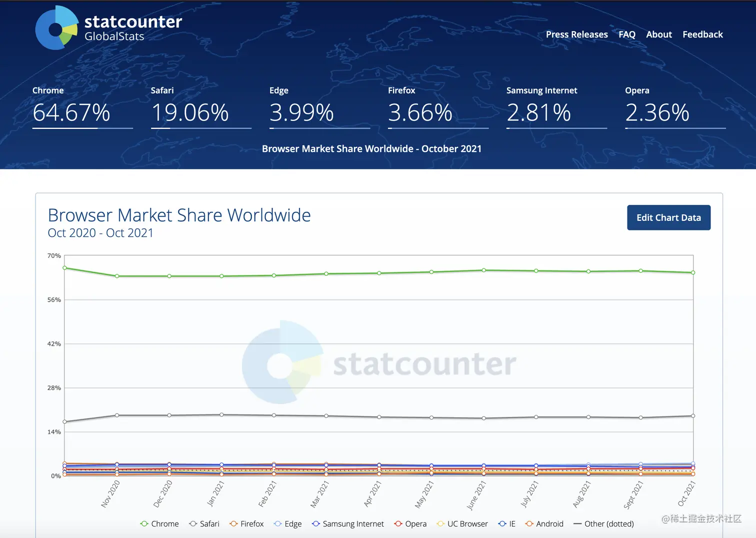The height and width of the screenshot is (538, 756).
Task: Click the StatCounter logo icon
Action: point(56,27)
